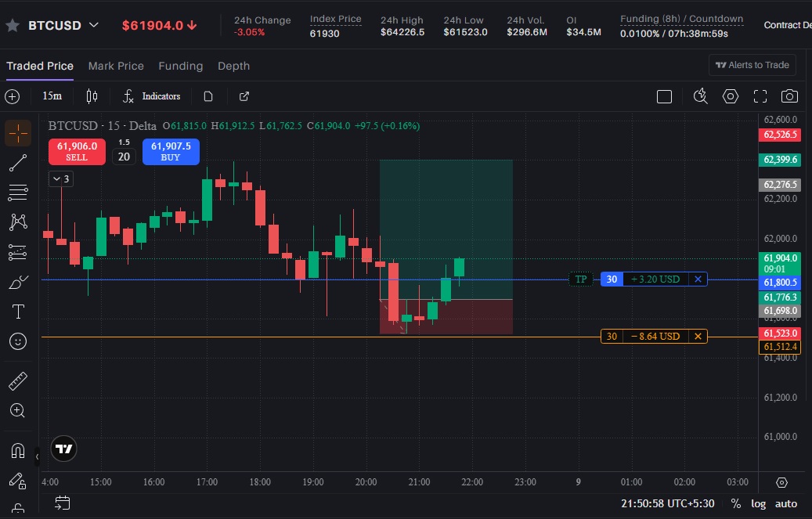Click the 62,526.5 red price label

[x=780, y=135]
